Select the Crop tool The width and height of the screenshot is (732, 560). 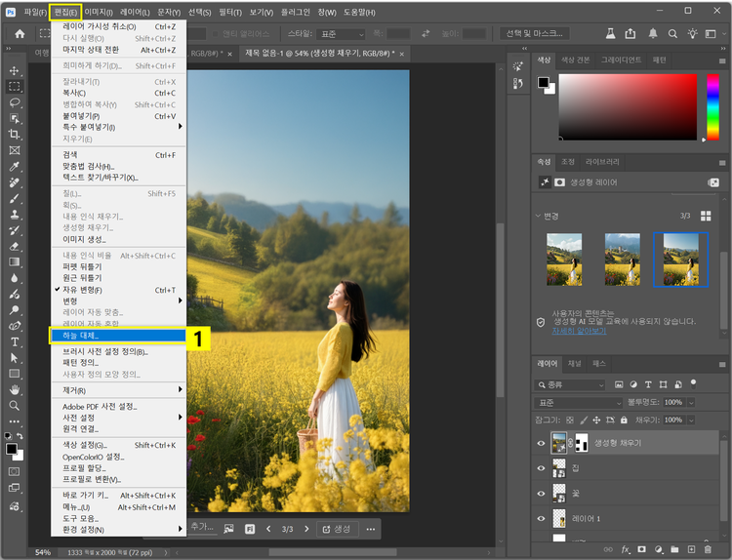click(15, 134)
